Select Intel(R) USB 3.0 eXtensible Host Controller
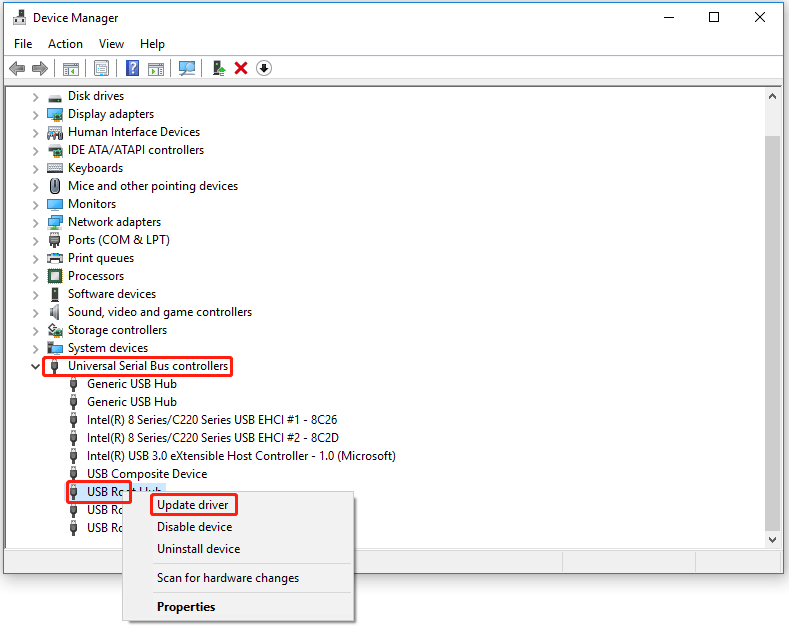This screenshot has width=789, height=629. tap(241, 456)
